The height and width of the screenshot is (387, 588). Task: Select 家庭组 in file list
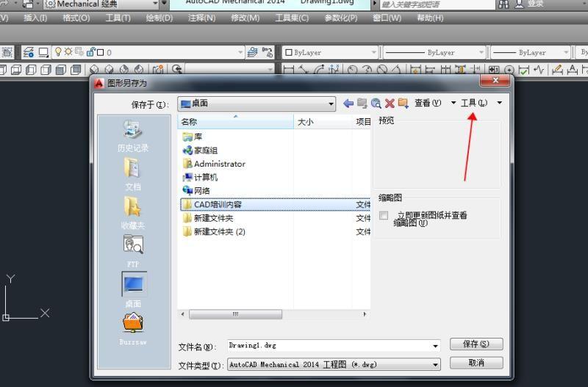click(x=200, y=151)
